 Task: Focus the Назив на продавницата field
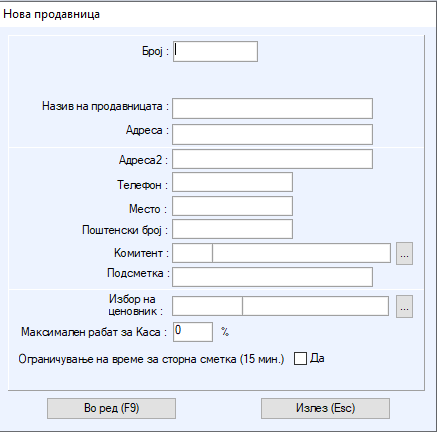(x=272, y=108)
